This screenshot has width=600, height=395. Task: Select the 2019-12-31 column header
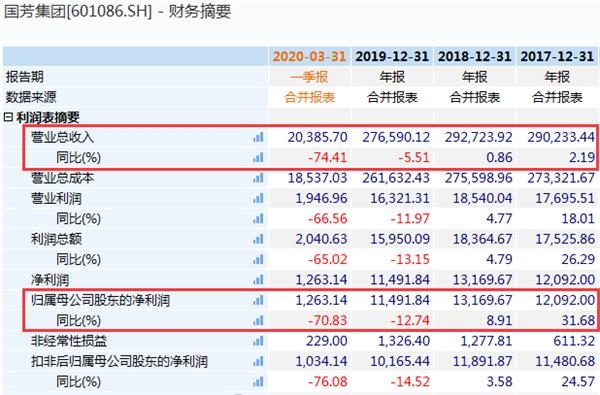point(392,57)
